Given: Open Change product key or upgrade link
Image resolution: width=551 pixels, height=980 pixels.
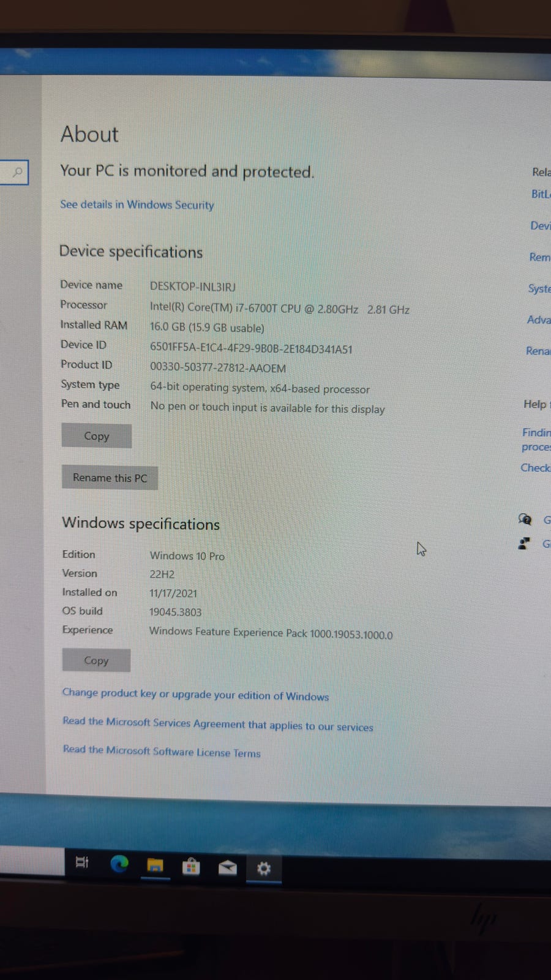Looking at the screenshot, I should click(x=195, y=695).
